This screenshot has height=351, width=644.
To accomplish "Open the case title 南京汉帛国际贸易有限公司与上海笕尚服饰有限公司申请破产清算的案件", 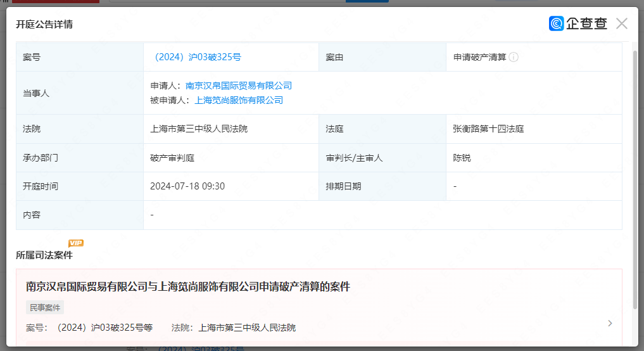I will click(188, 286).
